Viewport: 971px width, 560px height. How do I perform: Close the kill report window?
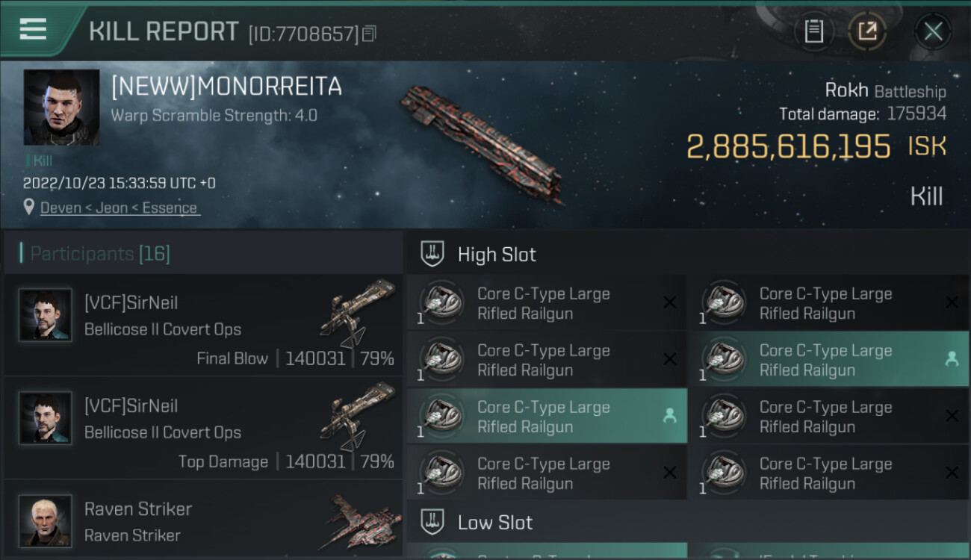click(x=933, y=31)
